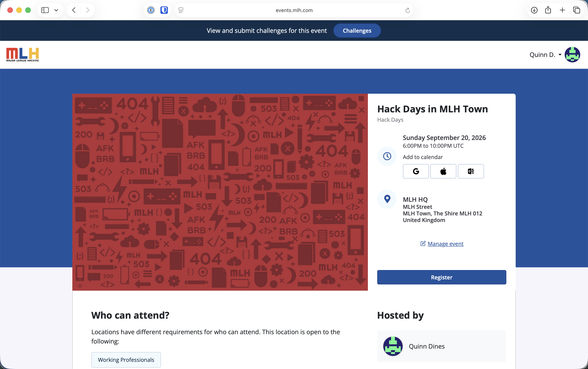Add event to Google Calendar
The image size is (588, 369).
416,171
